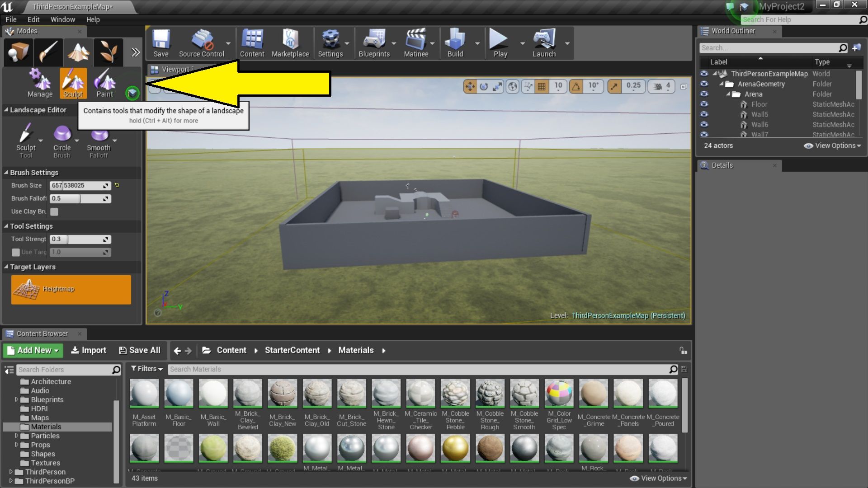Open the Filters dropdown in Content Browser
The image size is (868, 488).
pos(146,369)
